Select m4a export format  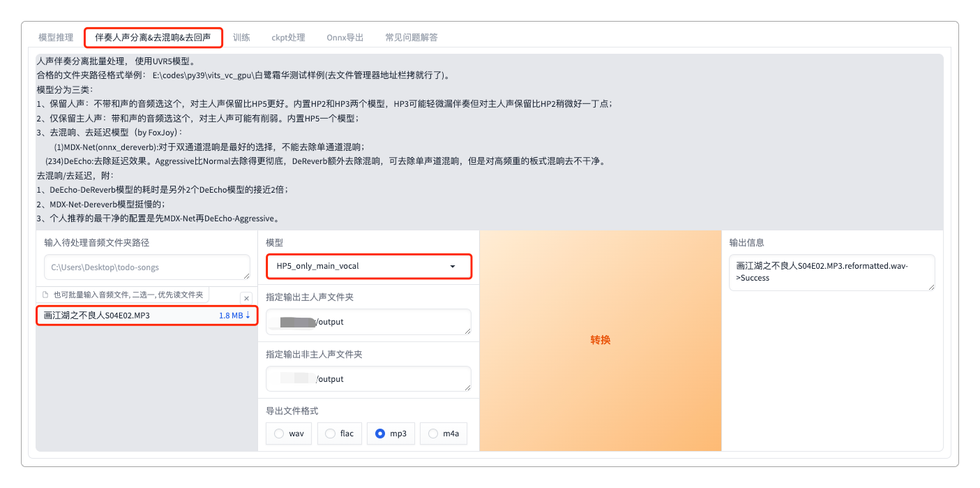[444, 434]
